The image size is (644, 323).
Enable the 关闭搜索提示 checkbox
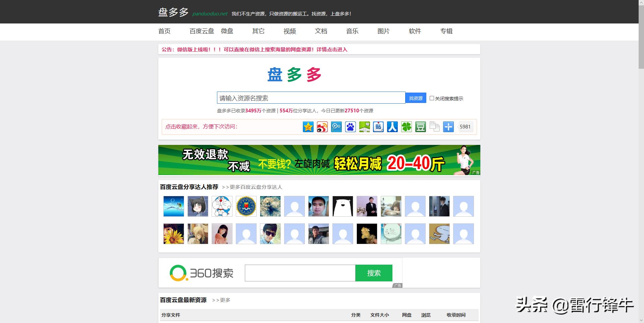point(432,98)
